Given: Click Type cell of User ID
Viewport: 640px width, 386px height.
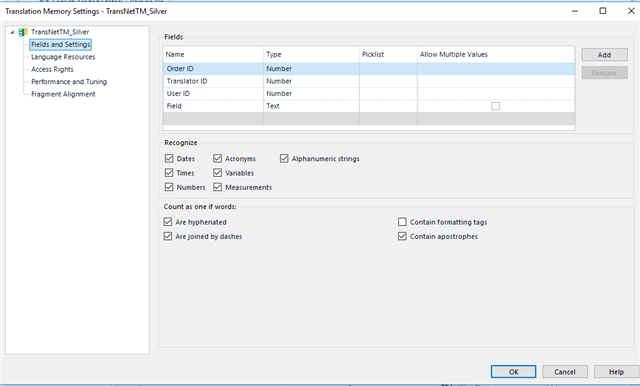Looking at the screenshot, I should [x=311, y=93].
